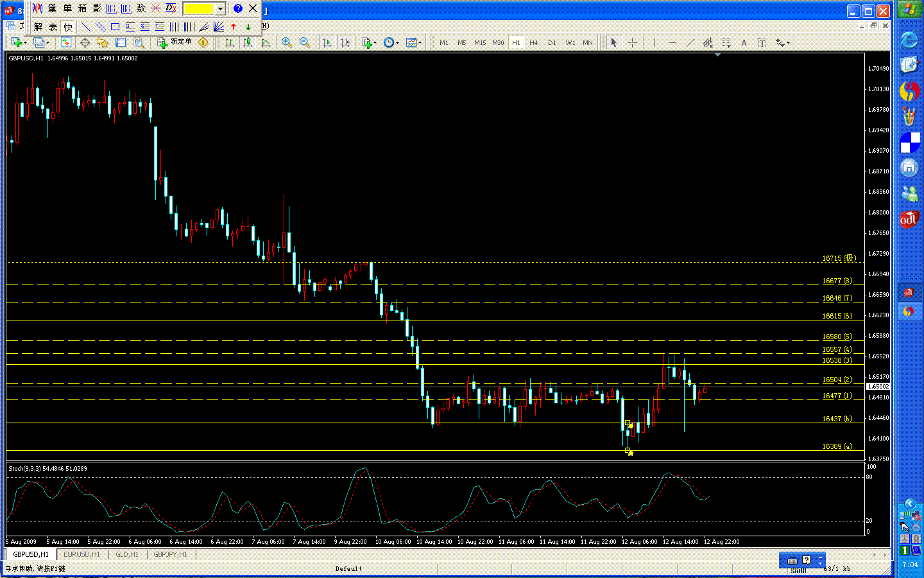The height and width of the screenshot is (578, 924).
Task: Click the 快 button in floating toolbar
Action: pyautogui.click(x=68, y=27)
